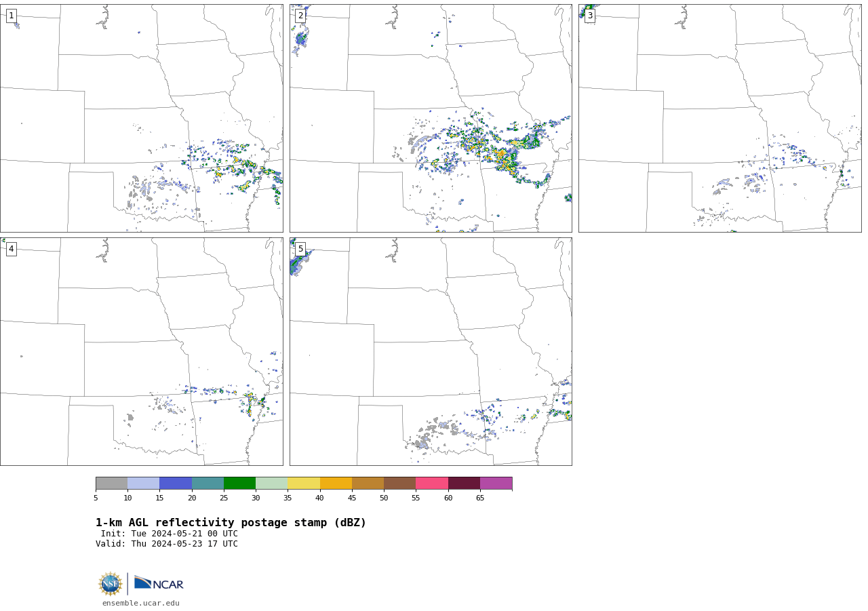This screenshot has height=611, width=868.
Task: Click the colorbar tick label '65'
Action: [x=480, y=498]
